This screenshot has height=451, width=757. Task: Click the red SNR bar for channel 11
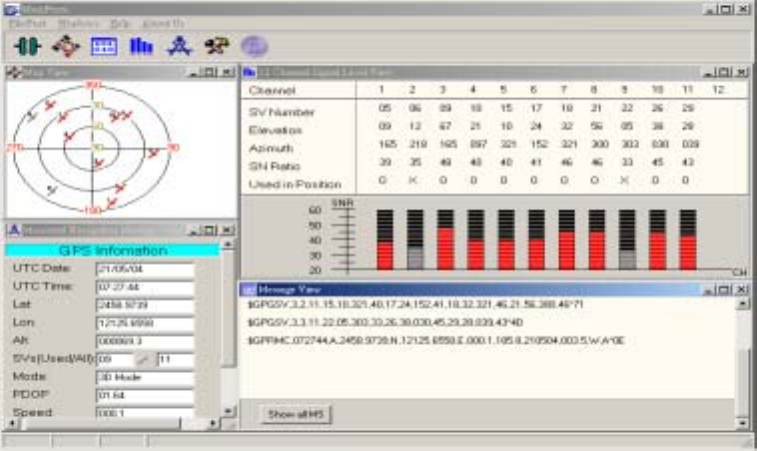688,253
